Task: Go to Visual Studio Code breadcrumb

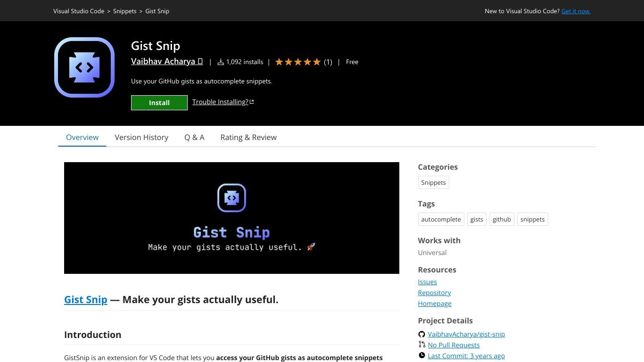Action: [x=79, y=11]
